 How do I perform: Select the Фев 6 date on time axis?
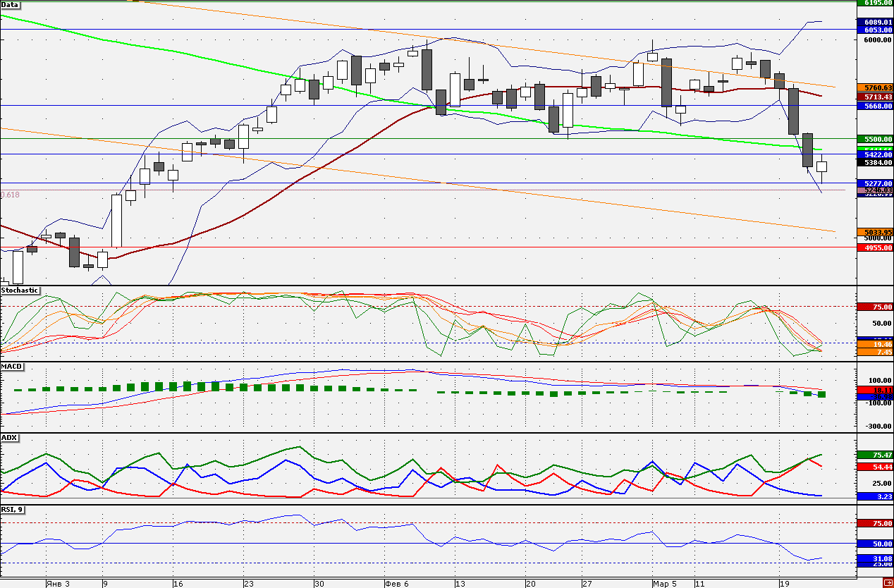point(396,584)
